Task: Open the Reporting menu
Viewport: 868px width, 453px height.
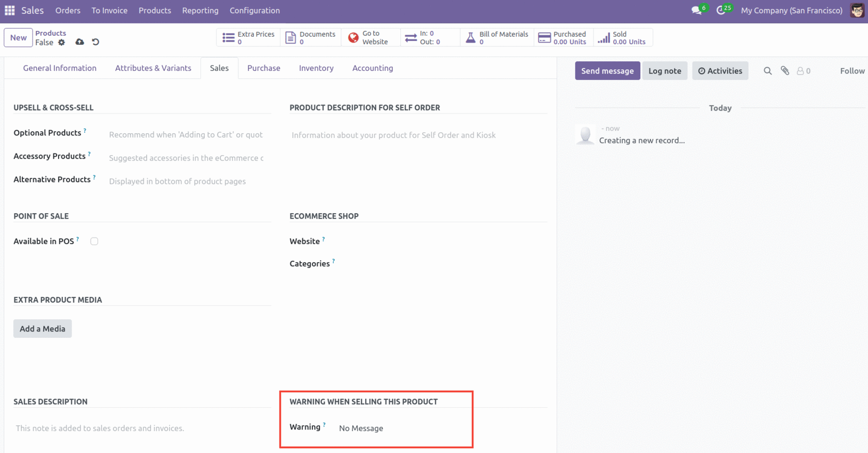Action: (200, 11)
